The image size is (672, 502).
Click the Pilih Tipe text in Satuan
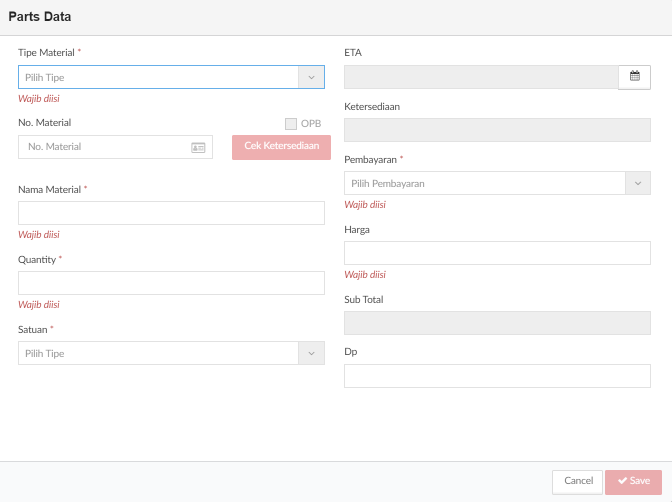click(x=45, y=354)
